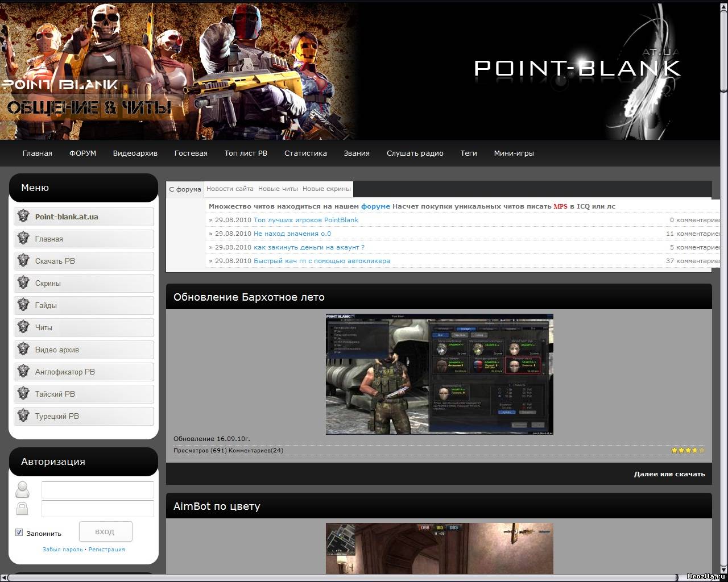The width and height of the screenshot is (728, 582).
Task: Click the skull icon next to Главная menu
Action: 23,238
